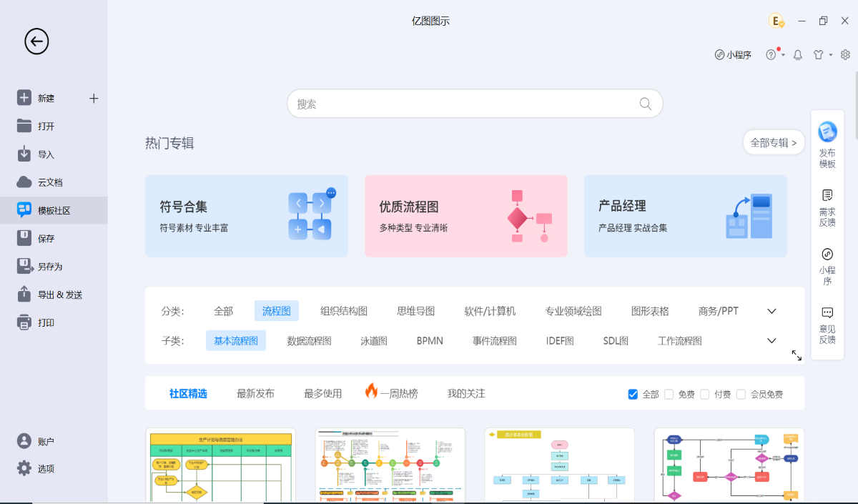Expand the 分类 row chevron
The height and width of the screenshot is (504, 858).
(771, 311)
